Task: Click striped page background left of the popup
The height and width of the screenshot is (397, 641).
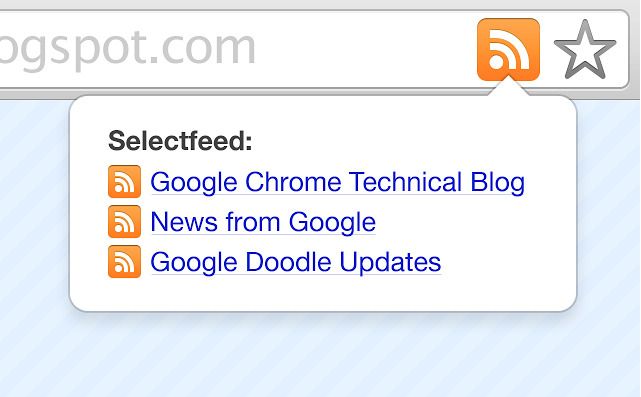Action: (x=35, y=204)
